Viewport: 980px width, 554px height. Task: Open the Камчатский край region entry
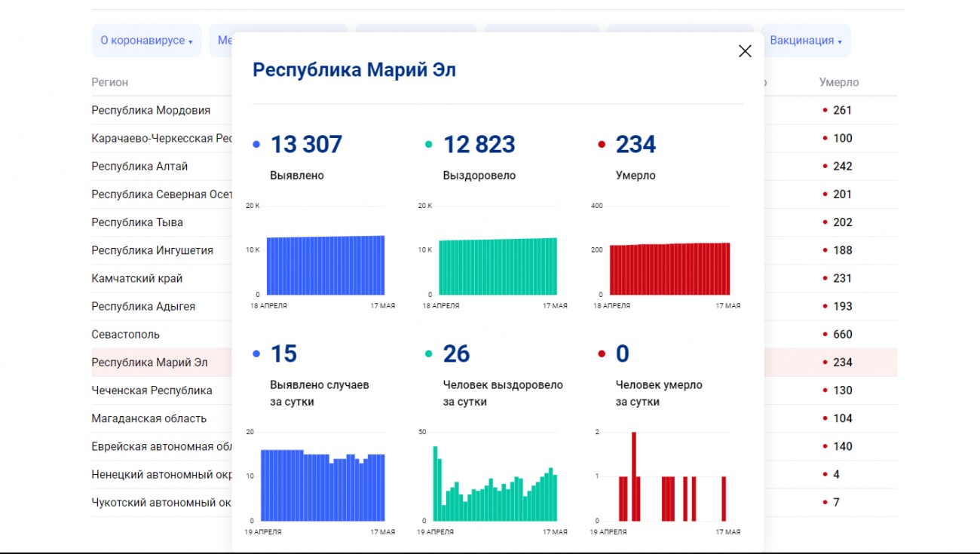coord(137,278)
